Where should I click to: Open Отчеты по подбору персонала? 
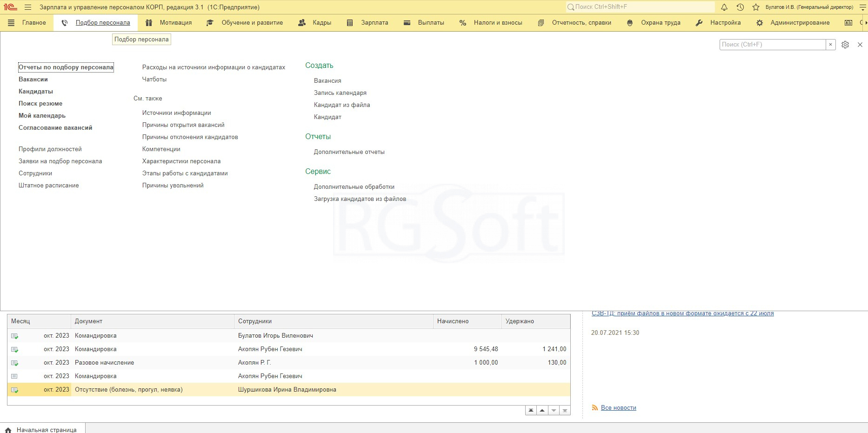[66, 67]
